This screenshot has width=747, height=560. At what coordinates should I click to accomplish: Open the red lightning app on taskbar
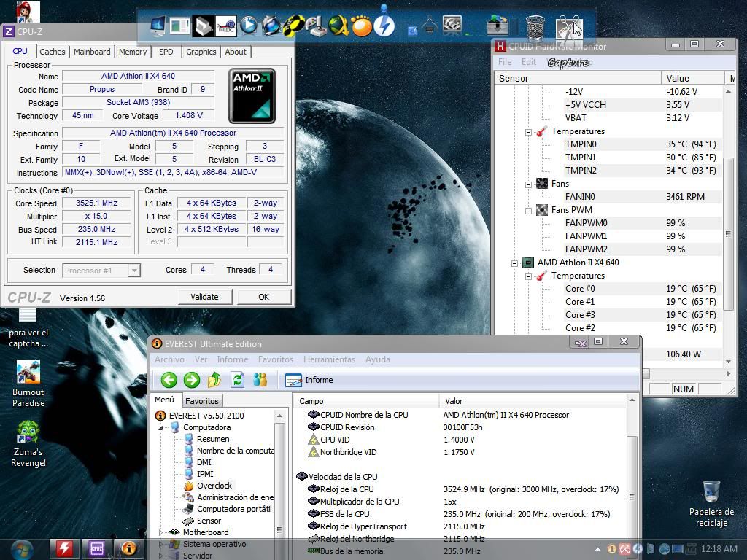pos(64,549)
